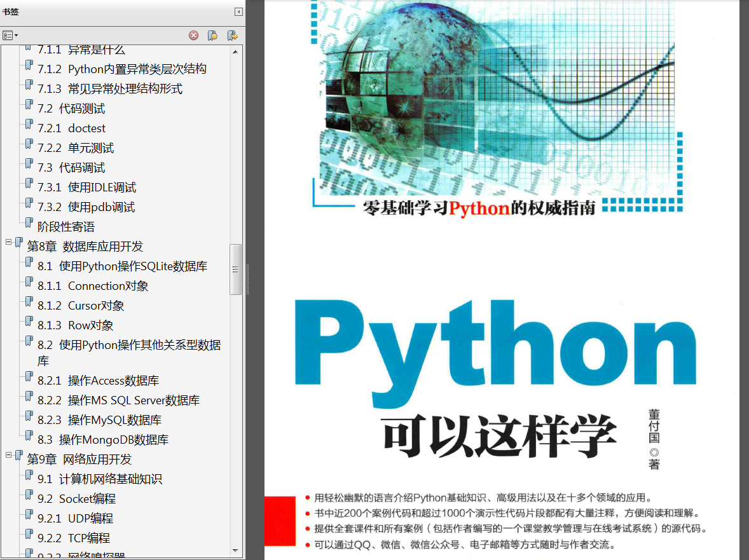Open bookmark 9.1 计算机网络基础知识
The image size is (749, 560).
[100, 479]
